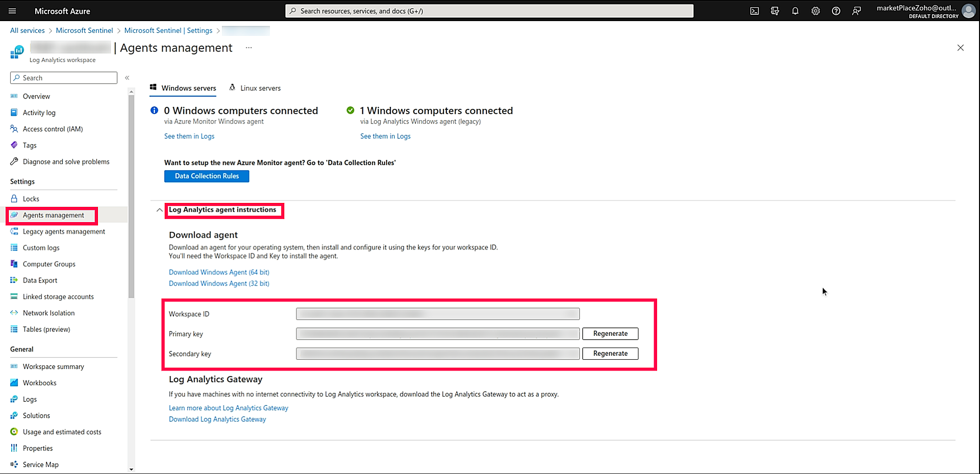Download Windows Agent (64 bit)
Screen dimensions: 980x474
(x=219, y=272)
